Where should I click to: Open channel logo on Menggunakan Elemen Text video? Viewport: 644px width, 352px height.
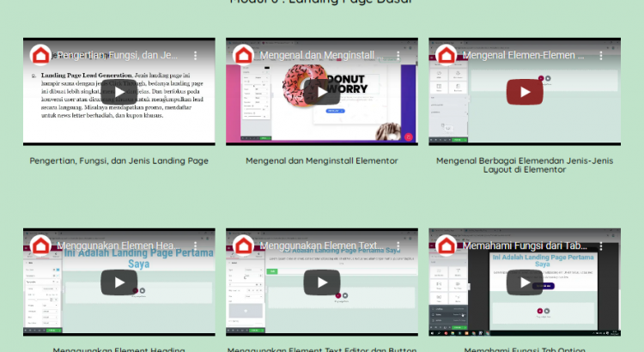tap(243, 247)
